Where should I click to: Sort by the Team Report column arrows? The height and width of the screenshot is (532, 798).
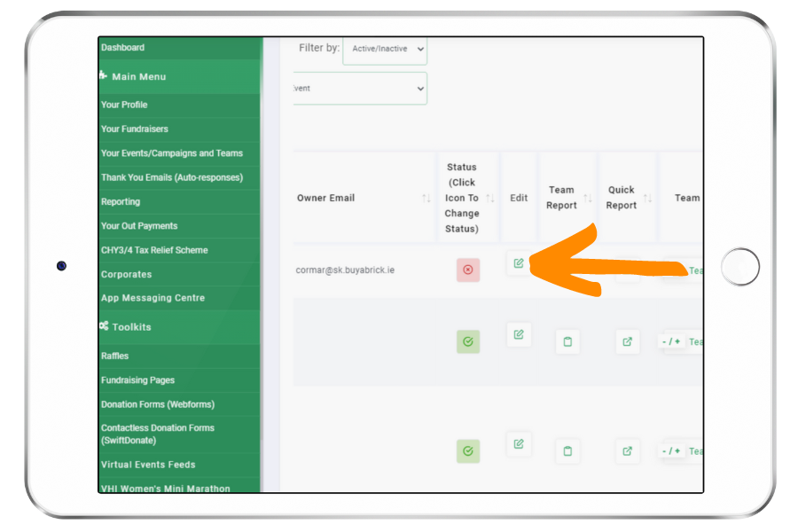tap(588, 198)
